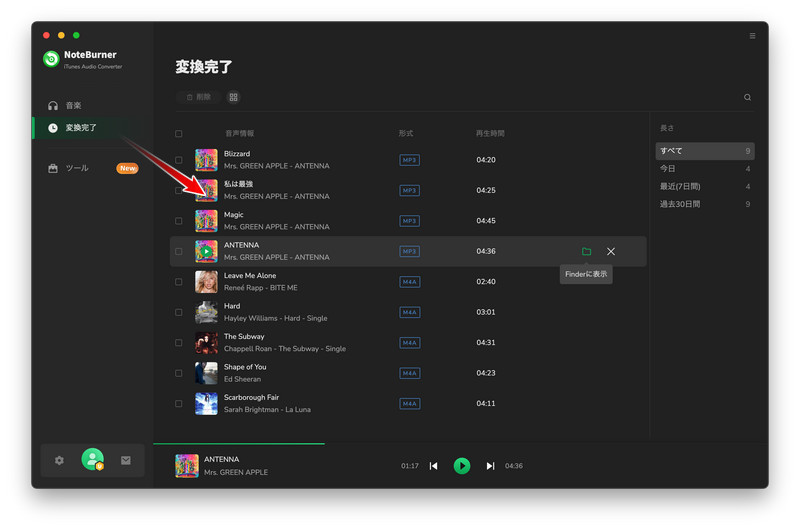Click the search magnifier icon
Screen dimensions: 800x530
click(747, 97)
